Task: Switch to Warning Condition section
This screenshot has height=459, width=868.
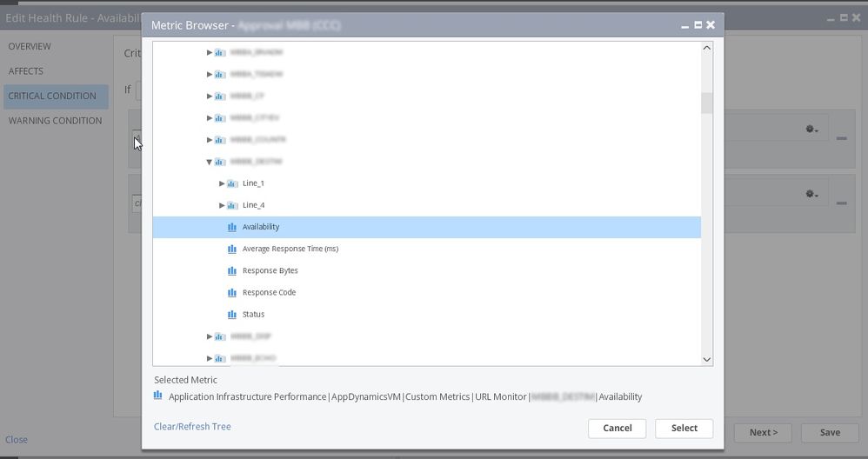Action: 55,121
